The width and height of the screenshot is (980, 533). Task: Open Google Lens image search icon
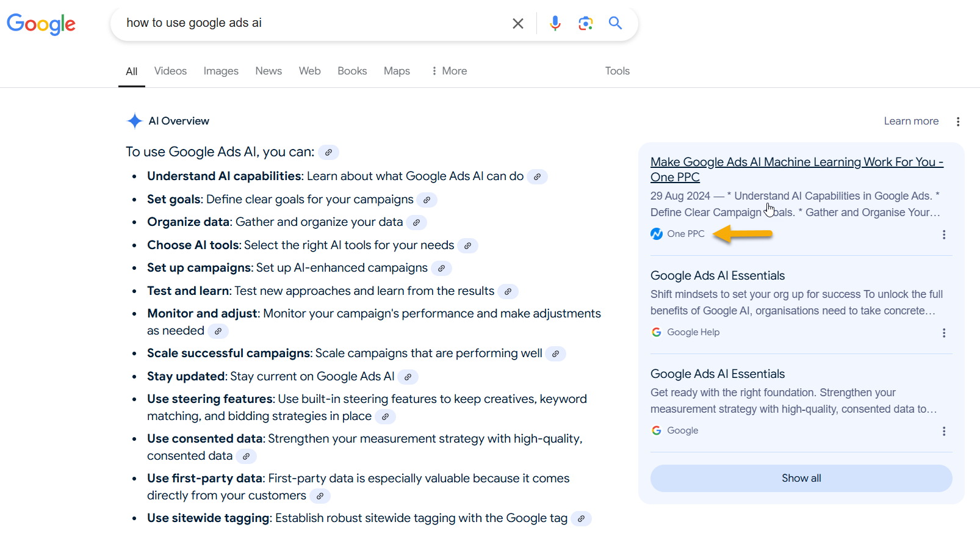point(585,23)
